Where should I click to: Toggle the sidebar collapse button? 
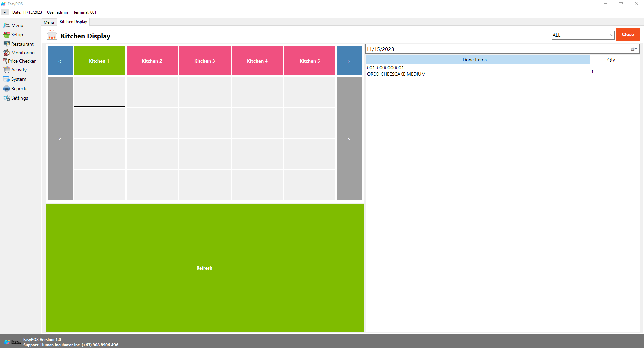[x=5, y=12]
